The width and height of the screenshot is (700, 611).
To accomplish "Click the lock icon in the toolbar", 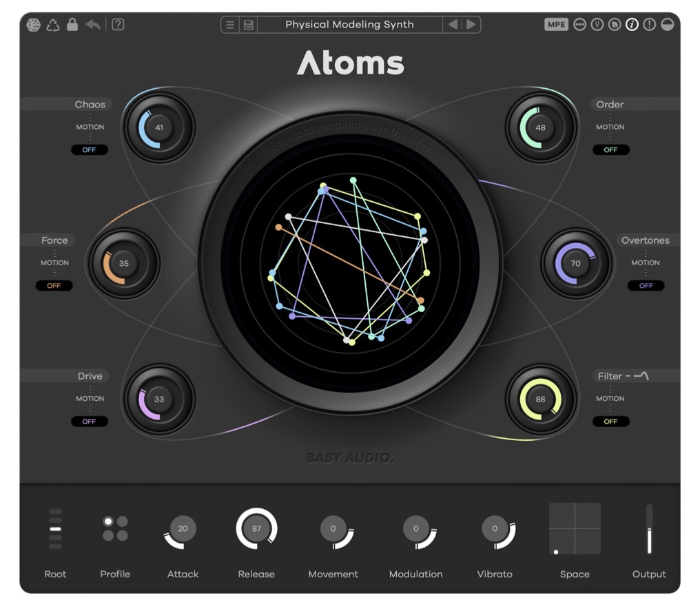I will click(x=72, y=24).
